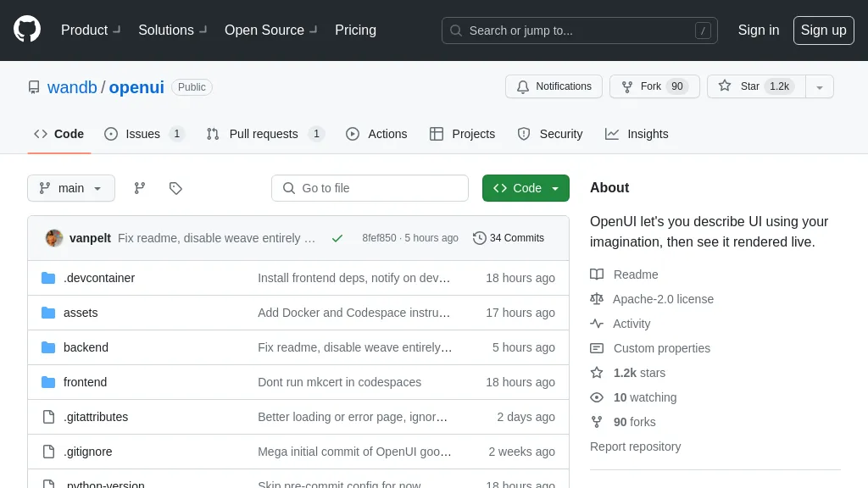Screen dimensions: 868x488
Task: Open the Notifications bell
Action: coord(523,86)
